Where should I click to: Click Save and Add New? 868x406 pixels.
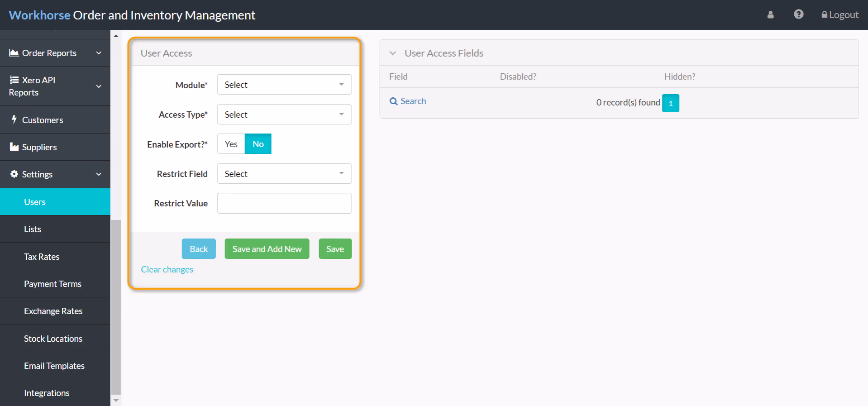pos(267,249)
